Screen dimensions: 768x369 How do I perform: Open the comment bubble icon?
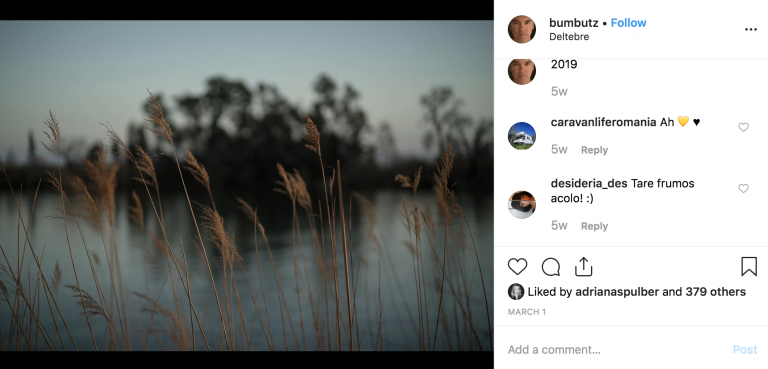click(551, 267)
